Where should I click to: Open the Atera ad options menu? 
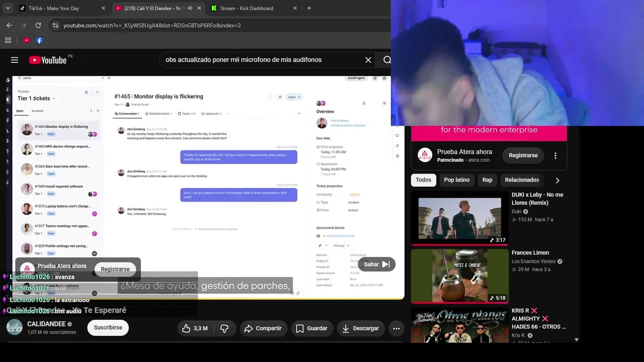(x=555, y=156)
